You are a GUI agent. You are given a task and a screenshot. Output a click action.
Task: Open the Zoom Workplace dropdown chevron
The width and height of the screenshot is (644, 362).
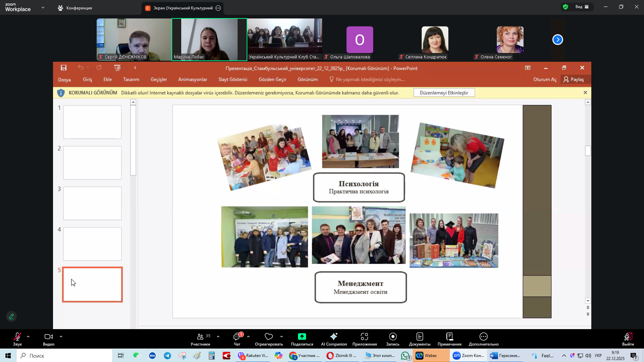tap(43, 7)
